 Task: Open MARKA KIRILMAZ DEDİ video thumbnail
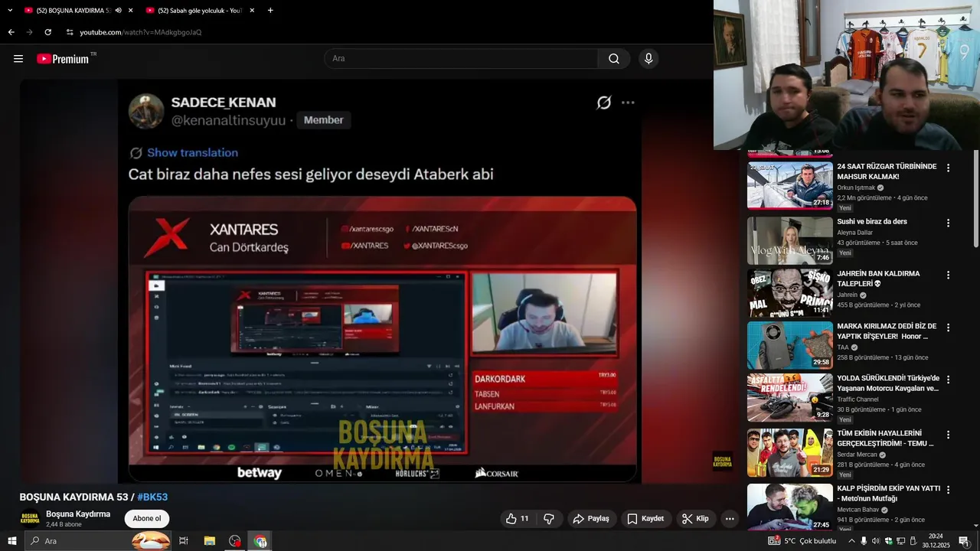[790, 345]
